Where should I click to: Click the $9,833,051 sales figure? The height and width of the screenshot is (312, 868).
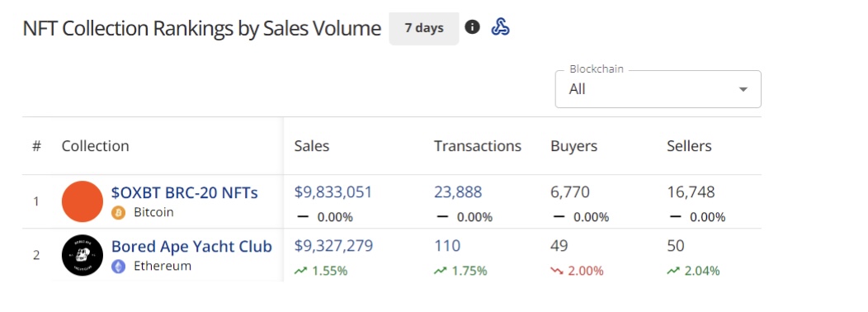(x=333, y=192)
